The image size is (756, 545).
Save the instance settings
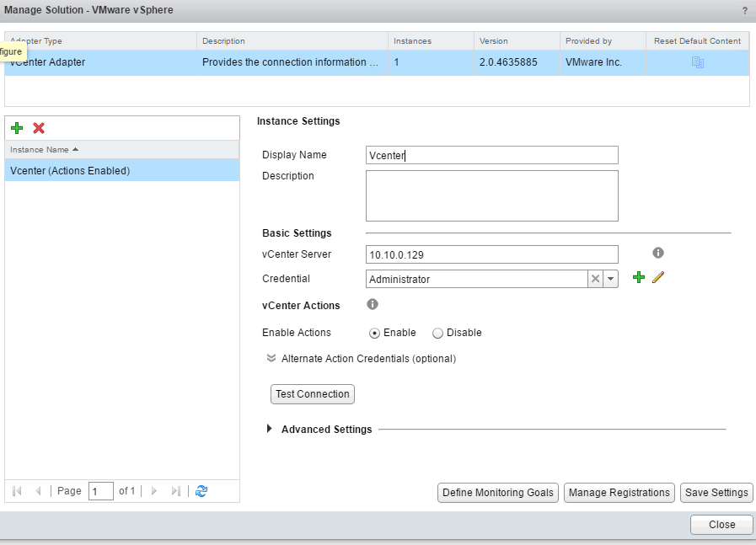716,493
